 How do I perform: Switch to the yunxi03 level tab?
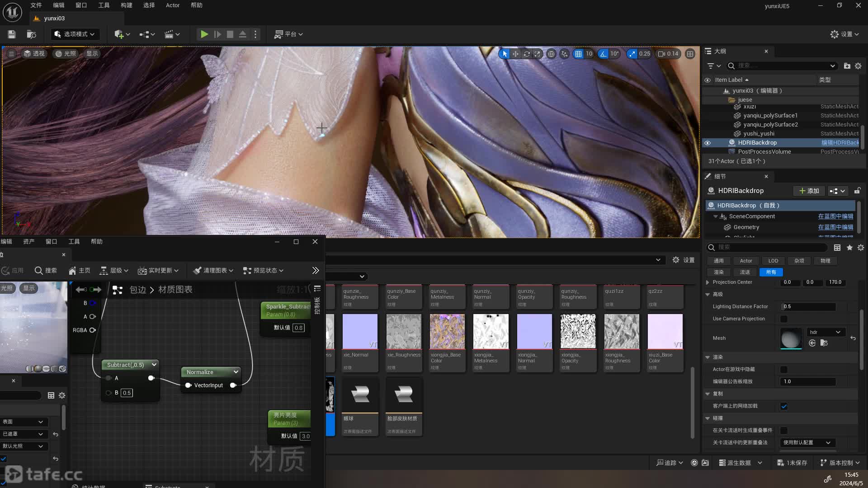[54, 19]
